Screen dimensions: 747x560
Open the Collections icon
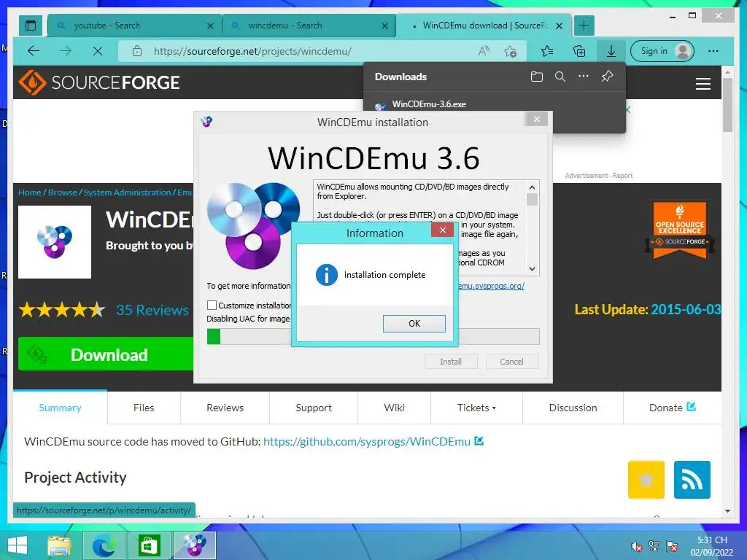point(578,51)
